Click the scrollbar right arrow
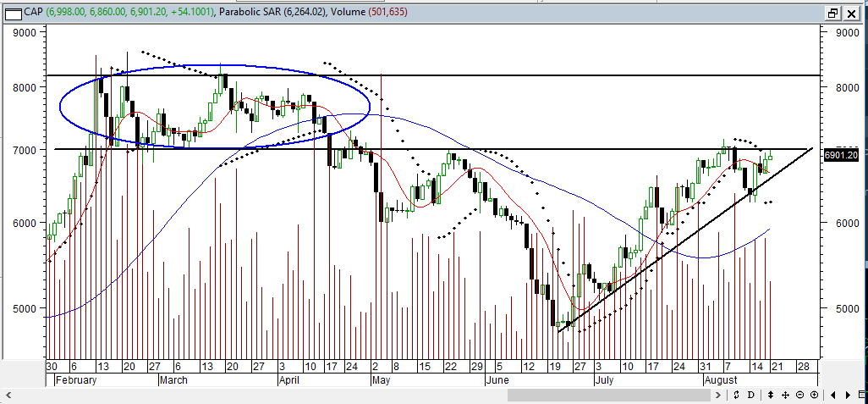This screenshot has height=404, width=868. click(718, 396)
